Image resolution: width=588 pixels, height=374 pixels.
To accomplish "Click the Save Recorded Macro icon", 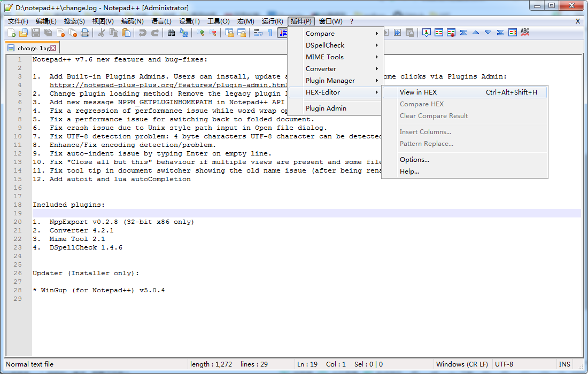I will 410,33.
